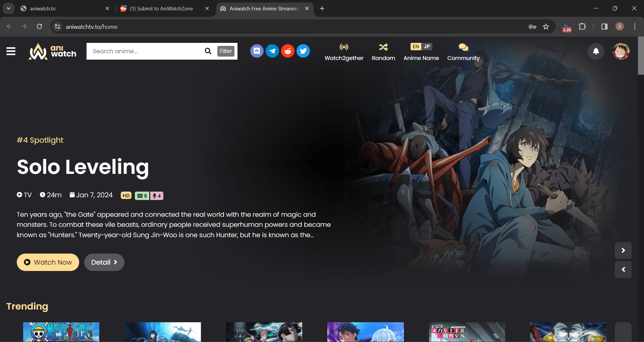Open the Twitter social link

303,51
